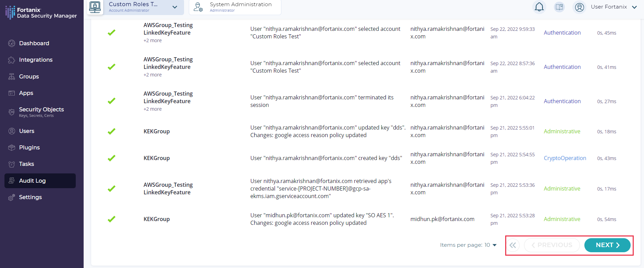Click the Custom Roles account icon

pos(95,7)
